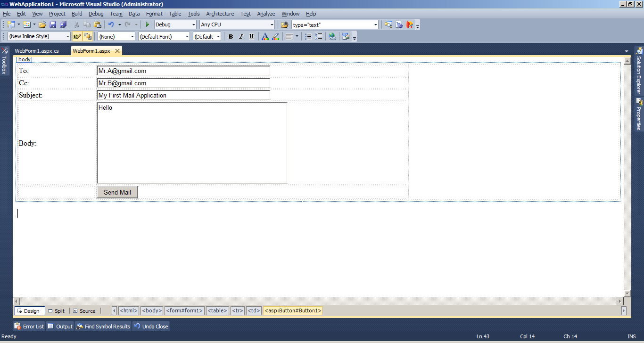Switch to Source view
The width and height of the screenshot is (644, 343).
point(84,311)
